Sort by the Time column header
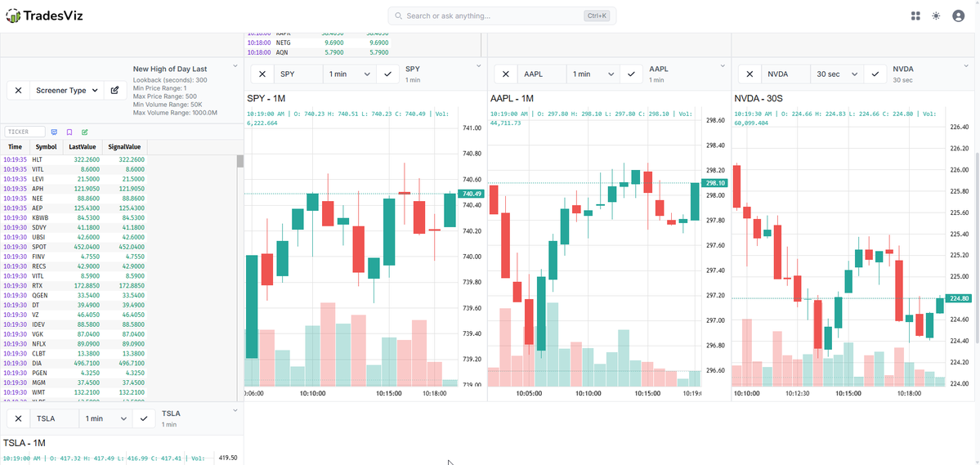Viewport: 980px width, 465px height. tap(15, 147)
